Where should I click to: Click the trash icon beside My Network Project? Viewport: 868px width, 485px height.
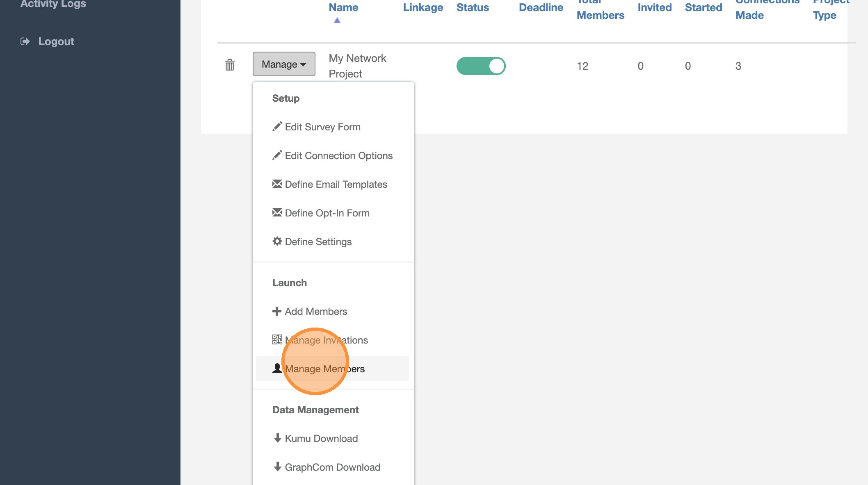tap(230, 65)
